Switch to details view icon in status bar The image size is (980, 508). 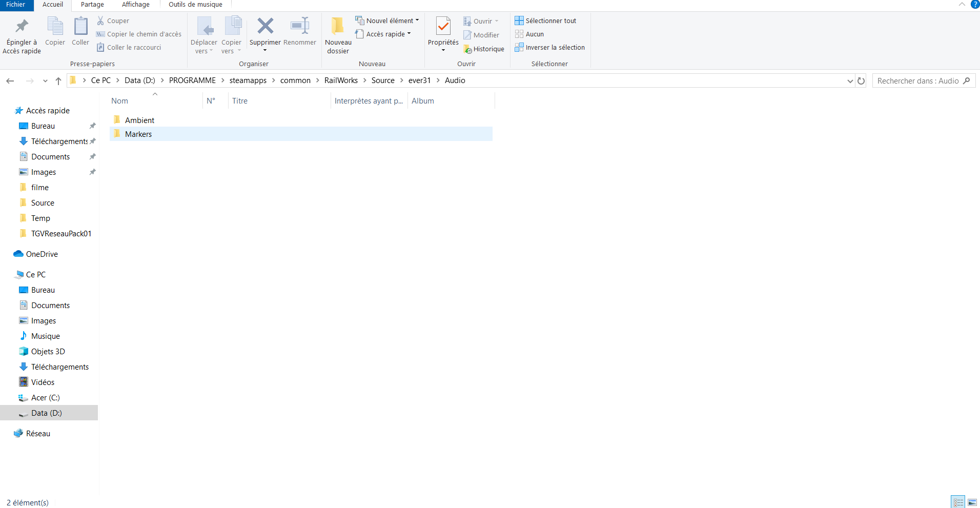(x=958, y=502)
